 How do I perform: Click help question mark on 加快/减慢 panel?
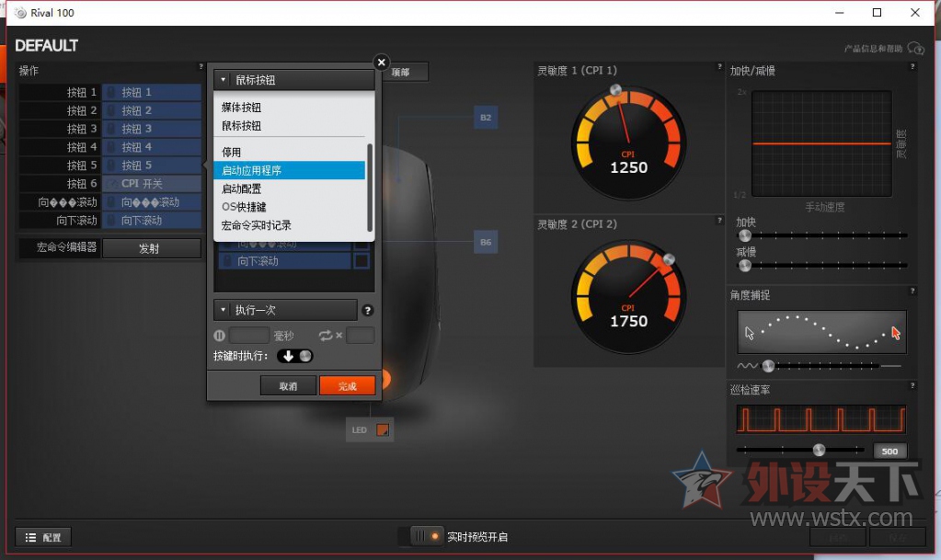coord(912,67)
